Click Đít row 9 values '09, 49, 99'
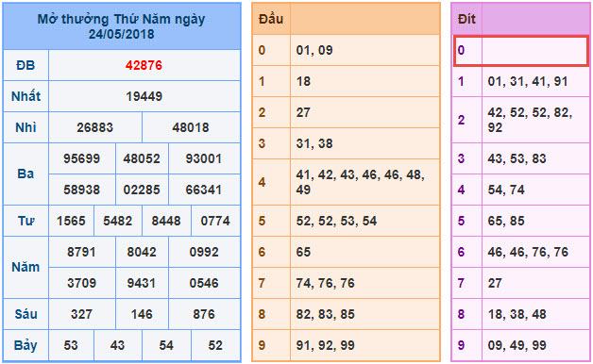This screenshot has width=593, height=364. click(x=517, y=345)
